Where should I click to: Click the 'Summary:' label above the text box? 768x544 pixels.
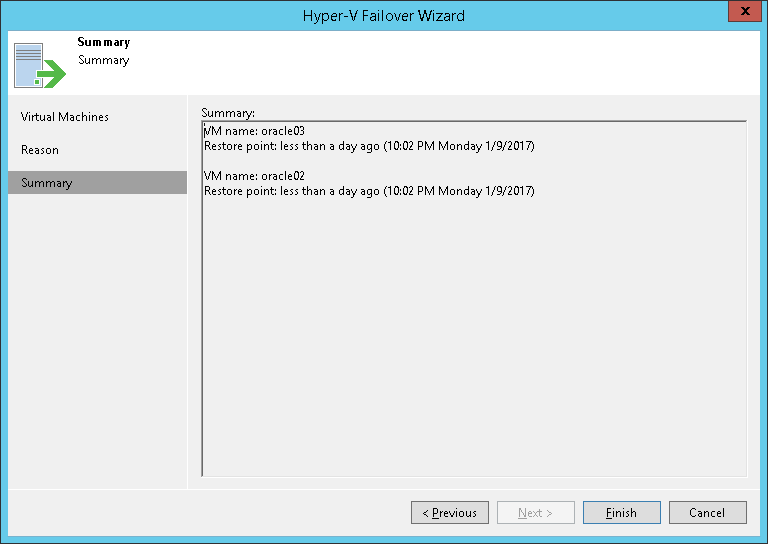pyautogui.click(x=228, y=112)
